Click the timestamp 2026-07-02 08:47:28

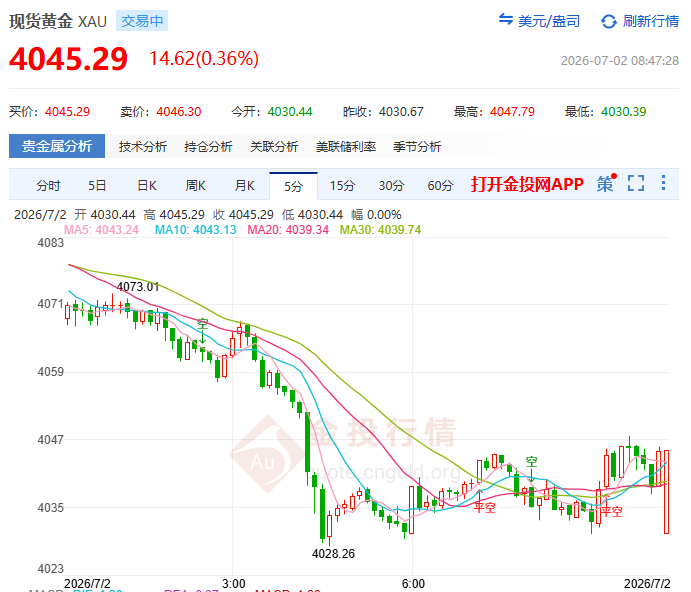tap(620, 60)
